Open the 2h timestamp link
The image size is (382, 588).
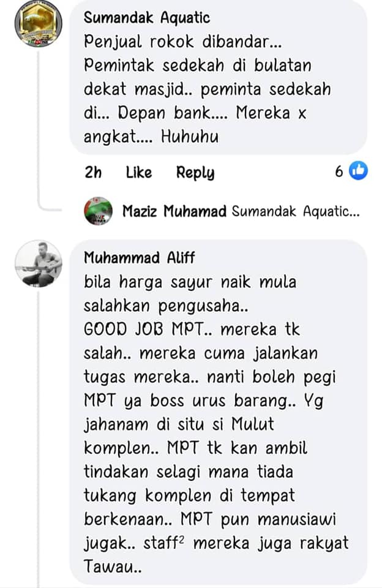click(93, 172)
